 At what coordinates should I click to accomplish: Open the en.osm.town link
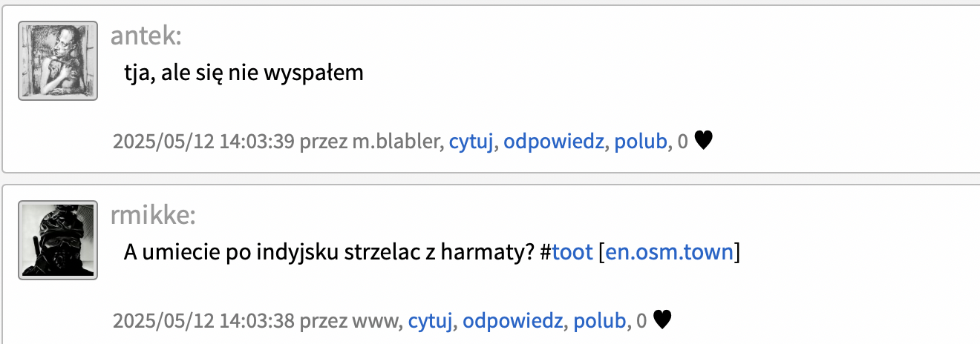(x=670, y=252)
